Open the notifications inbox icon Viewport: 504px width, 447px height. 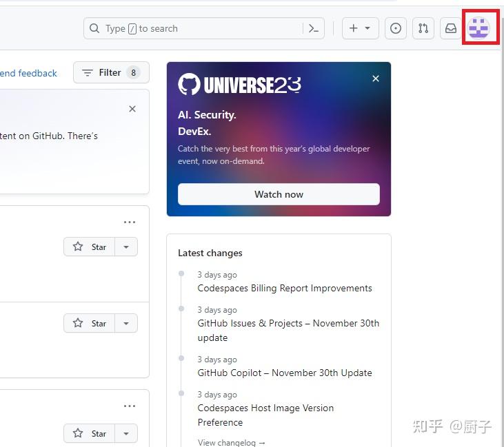tap(451, 28)
